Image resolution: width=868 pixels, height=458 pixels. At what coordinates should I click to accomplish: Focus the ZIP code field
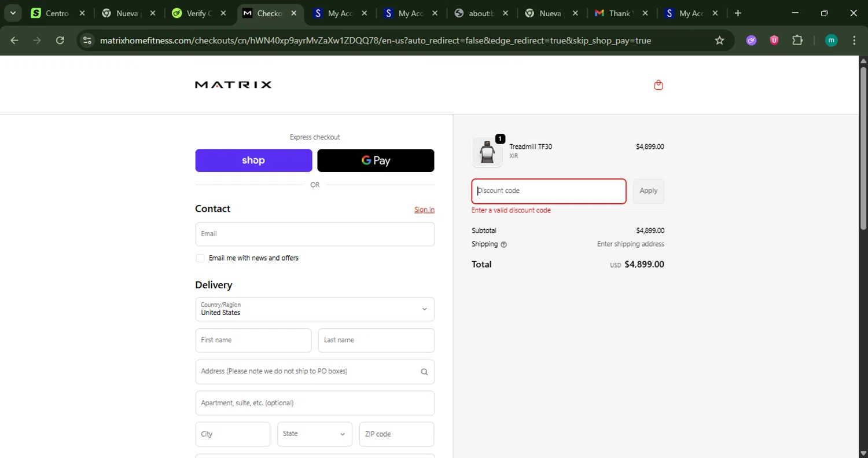click(396, 434)
